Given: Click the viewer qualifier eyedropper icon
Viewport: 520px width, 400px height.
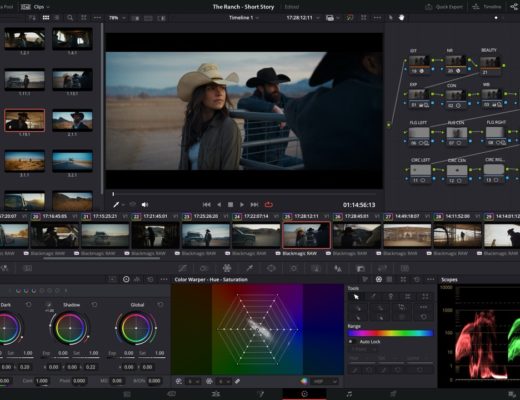Looking at the screenshot, I should [116, 204].
